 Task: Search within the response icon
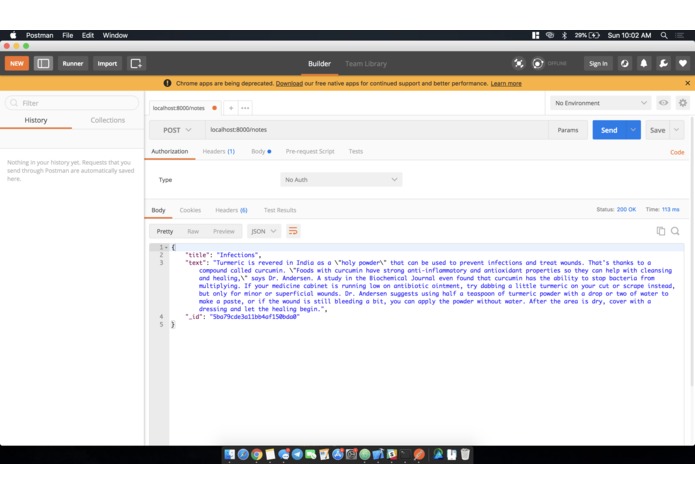[x=675, y=231]
